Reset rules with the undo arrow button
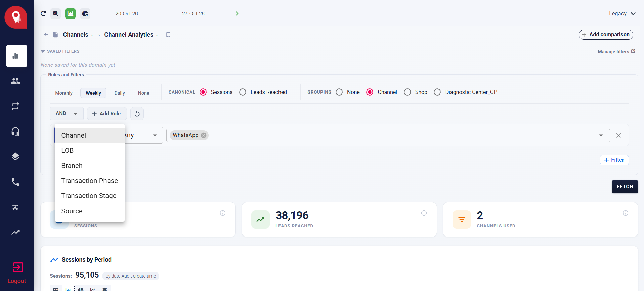Image resolution: width=644 pixels, height=291 pixels. [137, 114]
